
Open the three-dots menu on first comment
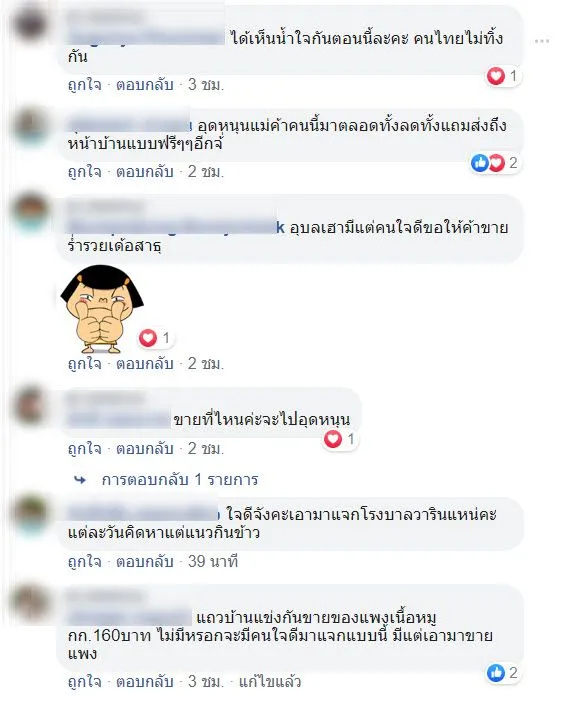tap(541, 41)
